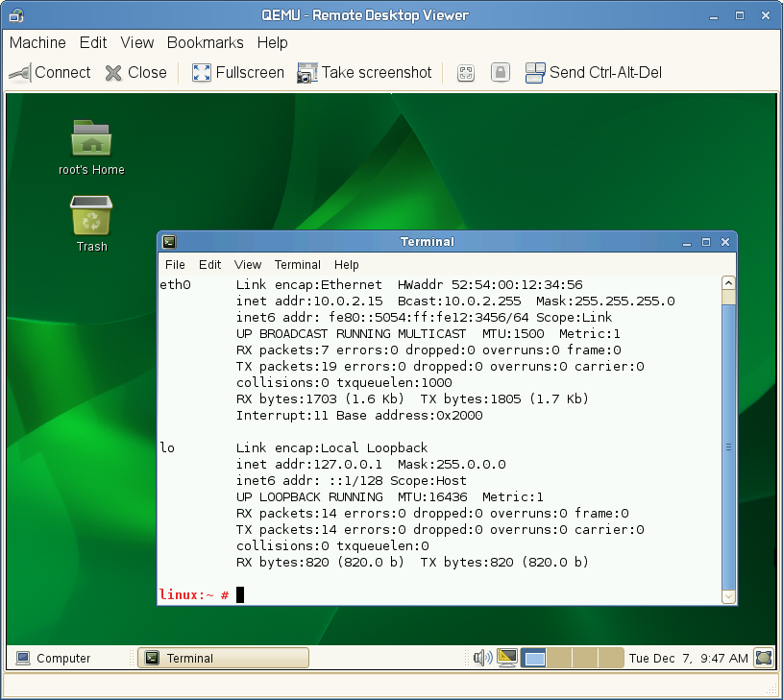Click the terminal scrollbar's down arrow

coord(727,596)
